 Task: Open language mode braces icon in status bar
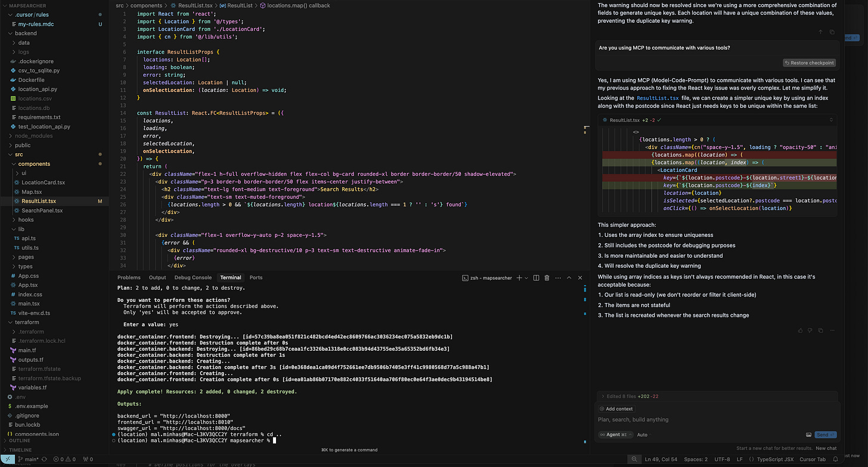coord(751,459)
